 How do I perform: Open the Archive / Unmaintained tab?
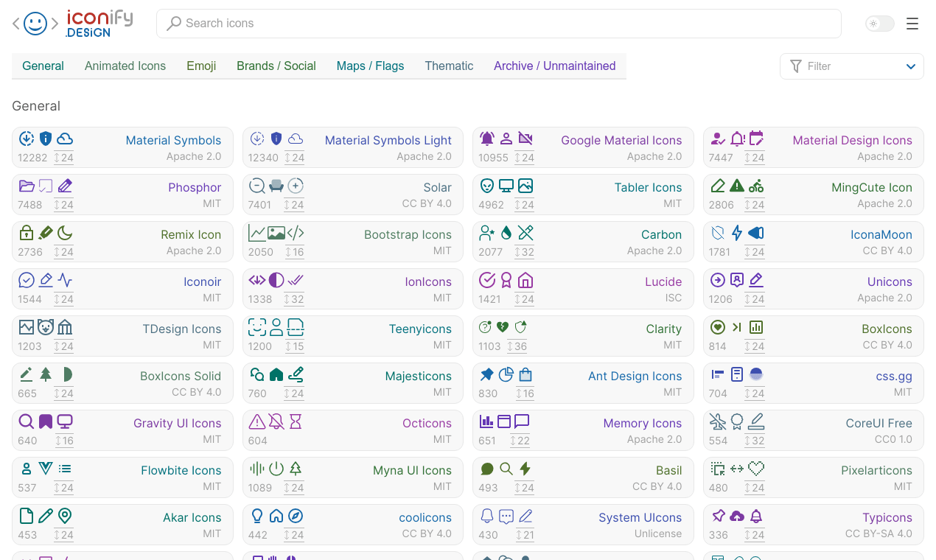tap(554, 66)
